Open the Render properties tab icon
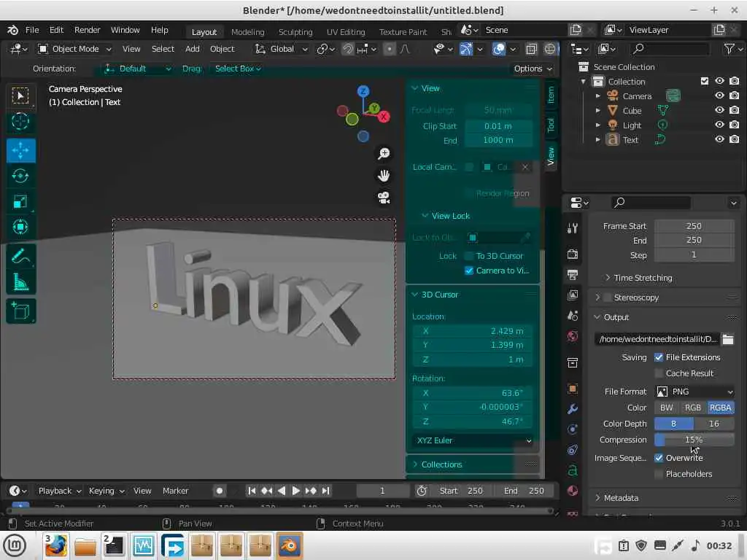 (573, 254)
